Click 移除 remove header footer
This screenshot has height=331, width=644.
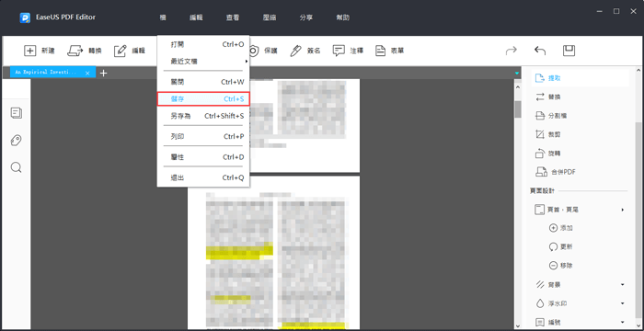561,266
